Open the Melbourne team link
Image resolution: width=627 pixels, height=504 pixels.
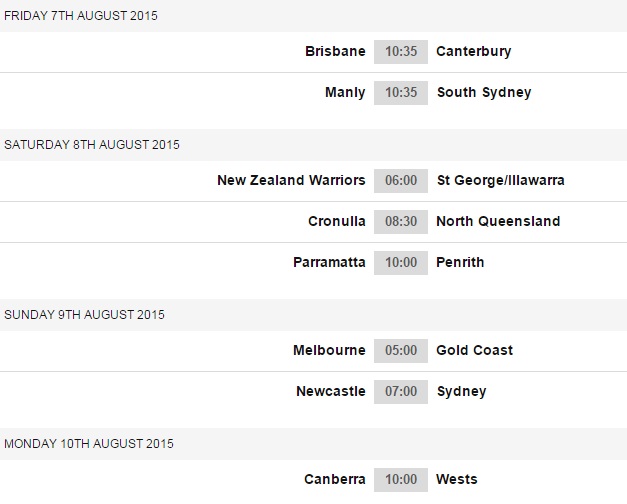pyautogui.click(x=329, y=350)
